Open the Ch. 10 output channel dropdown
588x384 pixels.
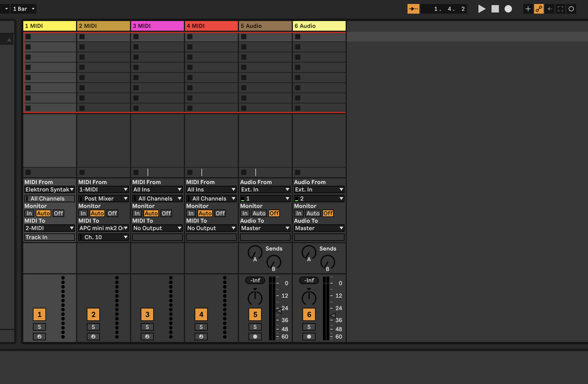pos(103,237)
